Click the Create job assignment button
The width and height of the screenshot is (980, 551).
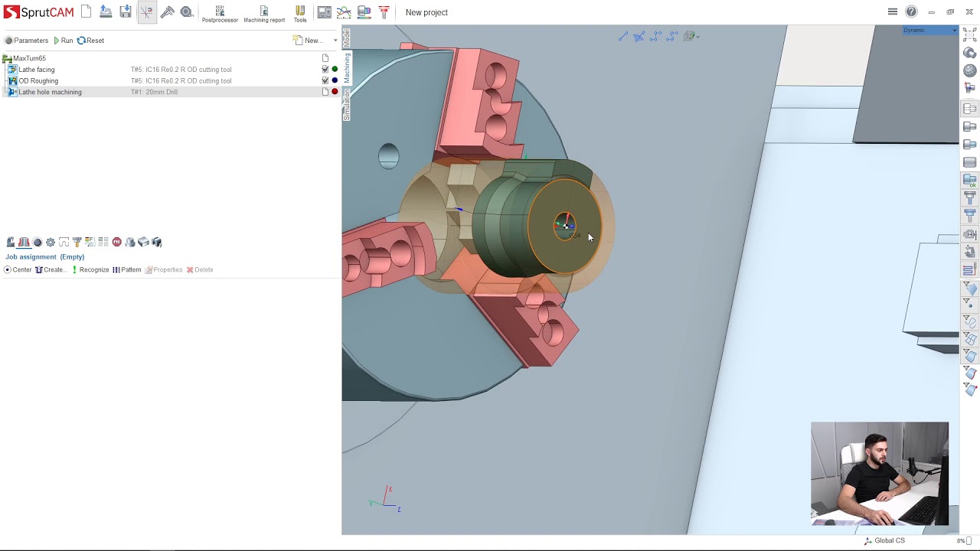pyautogui.click(x=50, y=269)
